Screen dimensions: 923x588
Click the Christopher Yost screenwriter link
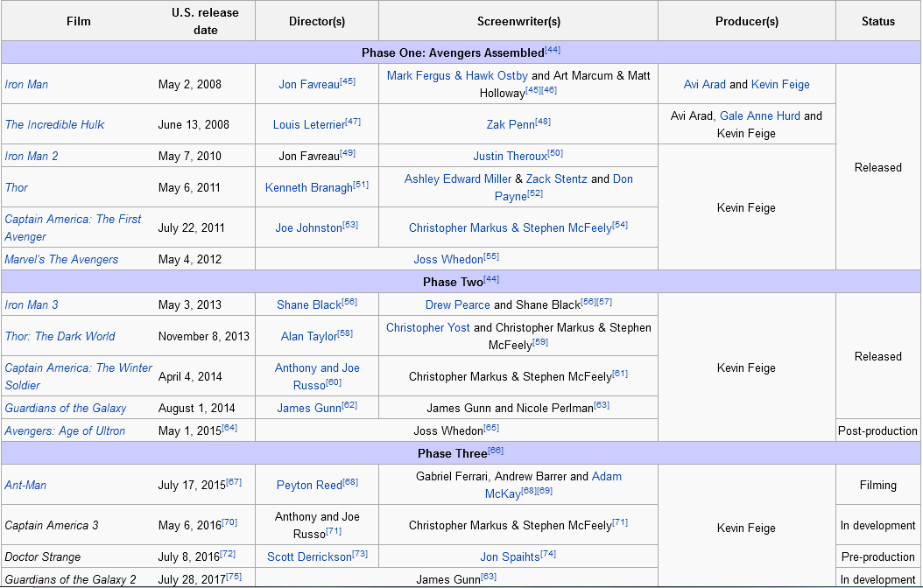click(428, 327)
